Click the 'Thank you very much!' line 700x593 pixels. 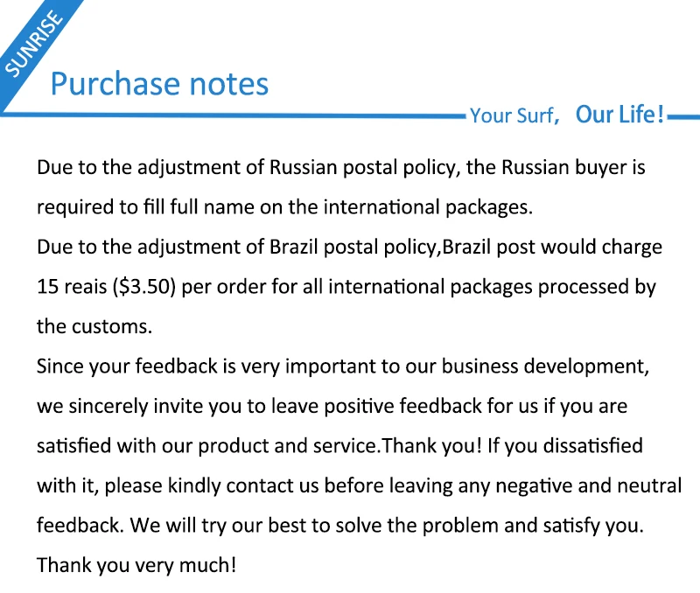pyautogui.click(x=136, y=565)
